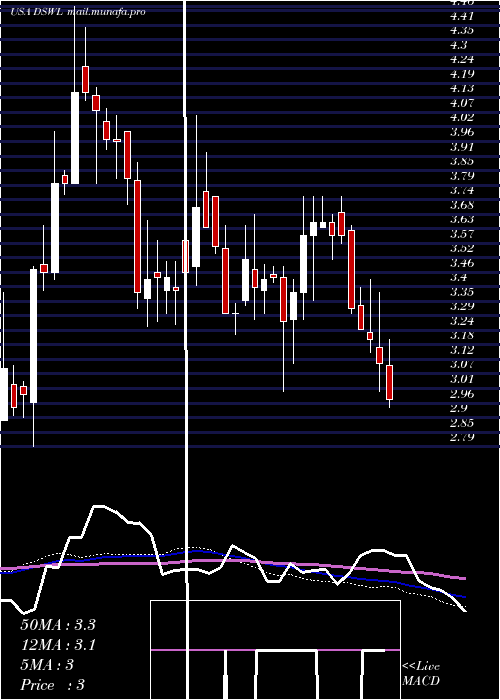Click the 3.18 price axis label
Viewport: 500px width, 700px height.
[462, 336]
